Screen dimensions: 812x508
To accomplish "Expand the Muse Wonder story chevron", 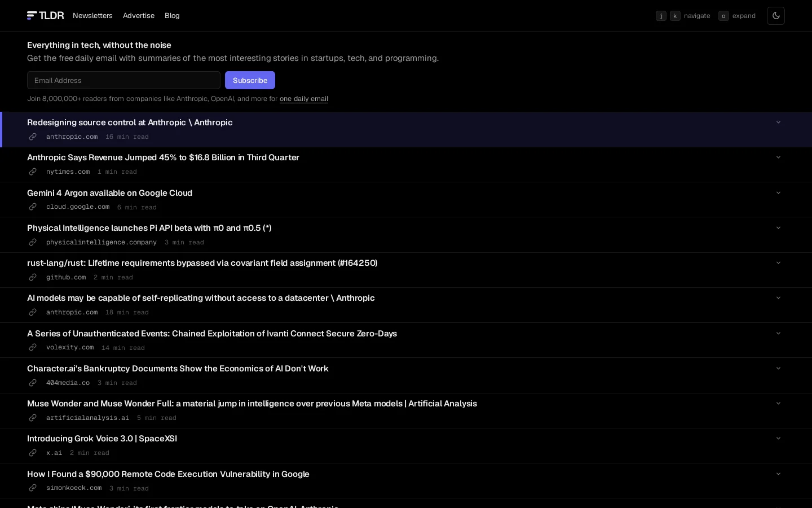I will coord(778,404).
